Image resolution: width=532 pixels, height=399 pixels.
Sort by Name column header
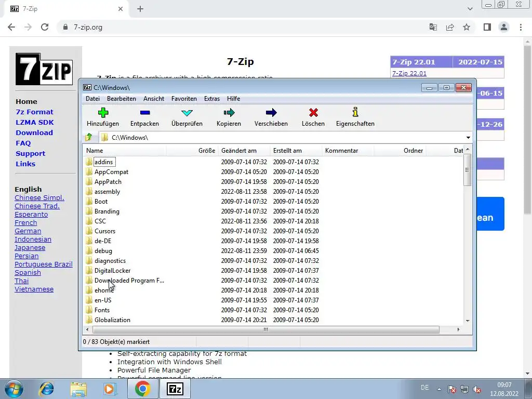coord(124,151)
